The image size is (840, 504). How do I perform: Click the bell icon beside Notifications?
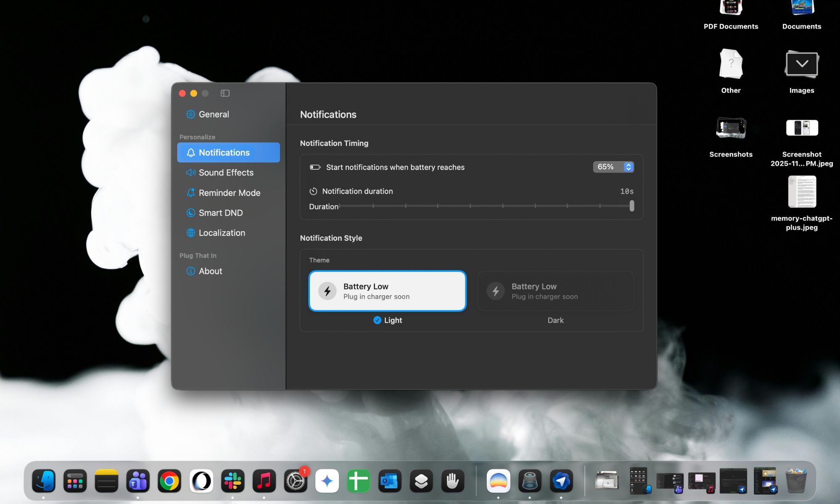point(191,152)
